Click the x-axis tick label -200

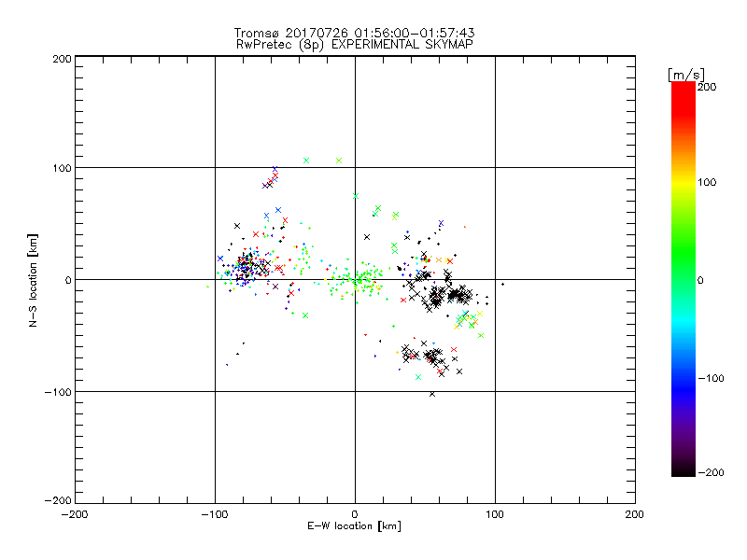pyautogui.click(x=75, y=514)
